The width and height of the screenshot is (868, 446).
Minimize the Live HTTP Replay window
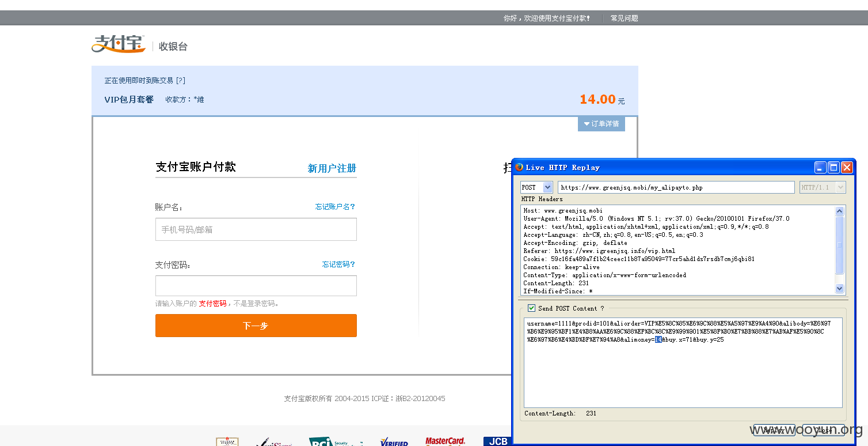point(820,168)
